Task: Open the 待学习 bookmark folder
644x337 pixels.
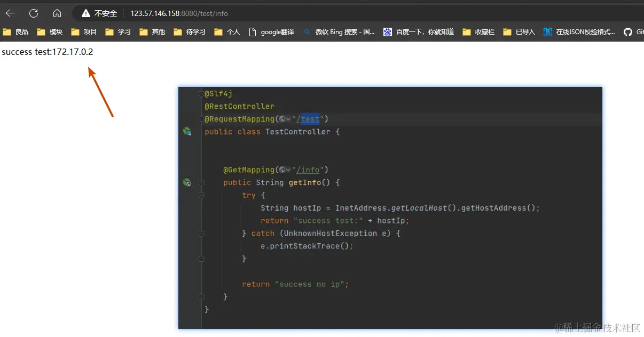Action: (x=190, y=32)
